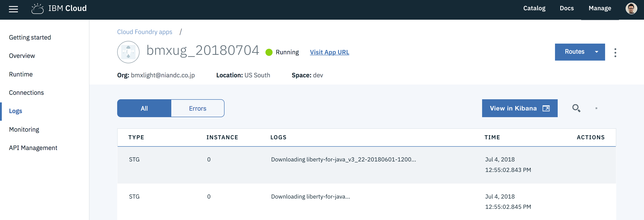644x220 pixels.
Task: Click the INSTANCE column header
Action: tap(222, 137)
